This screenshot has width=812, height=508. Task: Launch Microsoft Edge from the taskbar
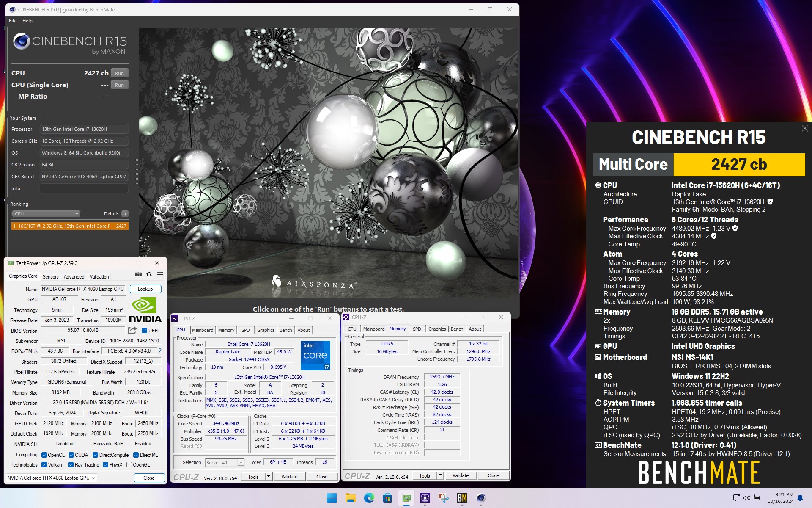click(369, 498)
